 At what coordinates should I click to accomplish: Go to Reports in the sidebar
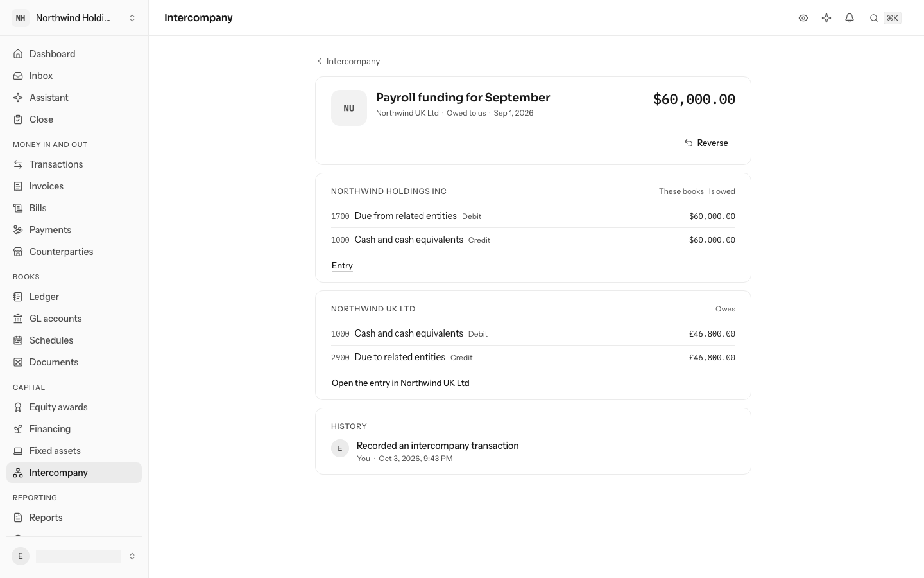pyautogui.click(x=74, y=518)
